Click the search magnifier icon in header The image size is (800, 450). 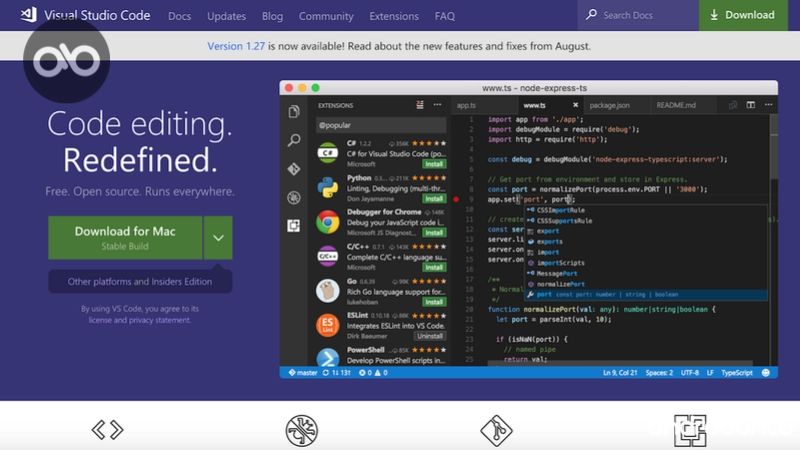pos(591,15)
